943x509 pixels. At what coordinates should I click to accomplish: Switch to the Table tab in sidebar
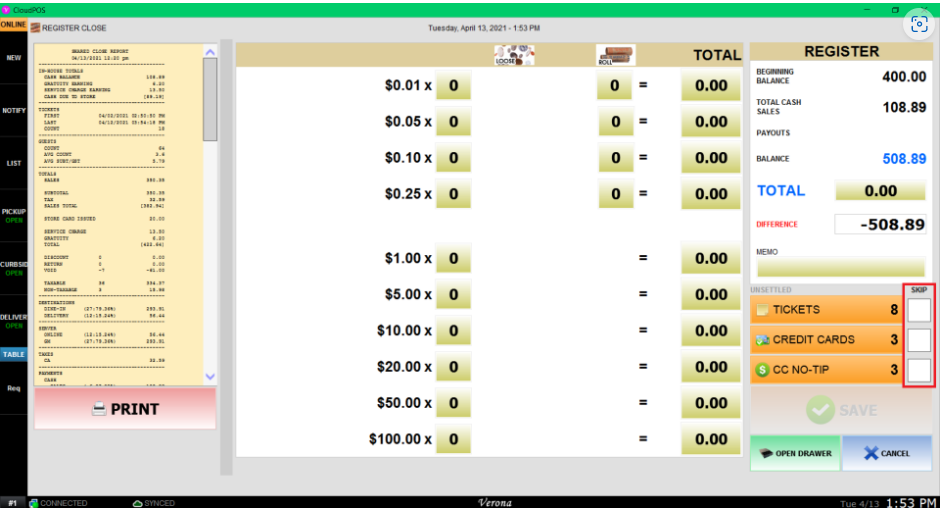[14, 354]
